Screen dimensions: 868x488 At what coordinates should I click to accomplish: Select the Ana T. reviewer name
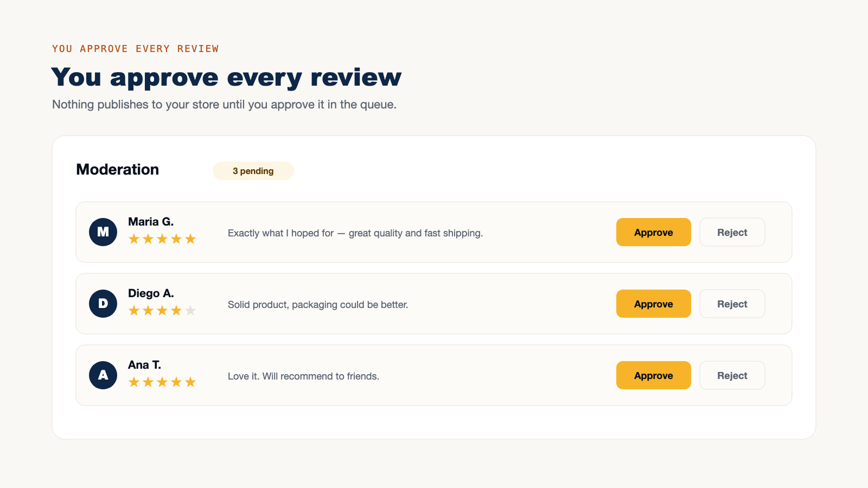coord(144,365)
